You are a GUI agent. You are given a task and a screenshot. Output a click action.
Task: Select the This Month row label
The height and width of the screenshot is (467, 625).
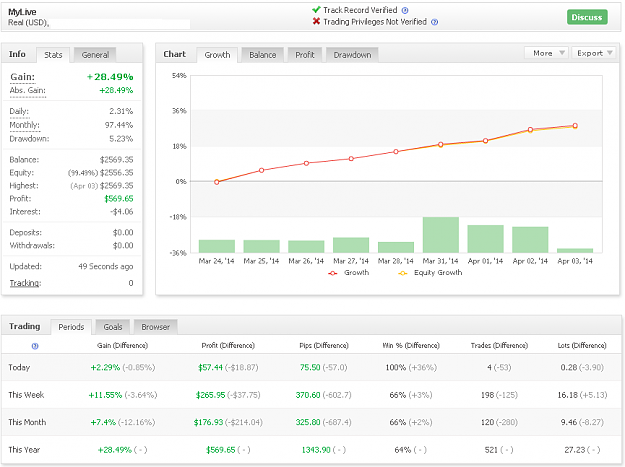tap(27, 422)
